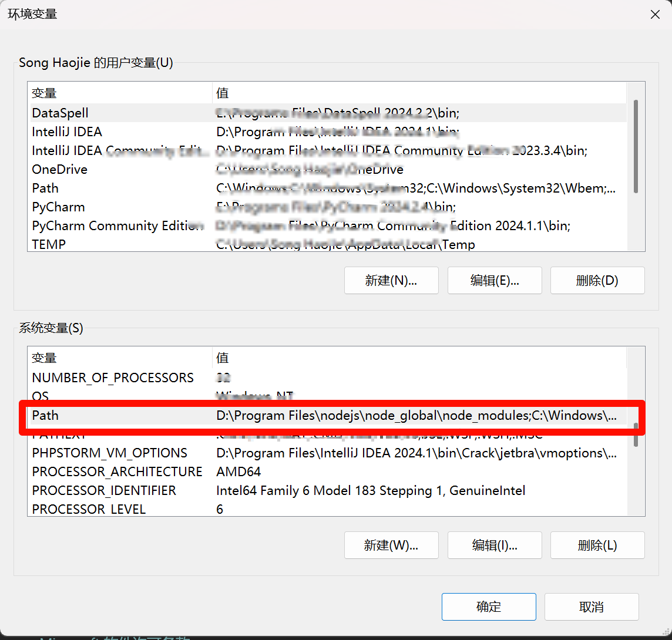Select the DataSpell user variable
672x640 pixels.
[x=117, y=113]
